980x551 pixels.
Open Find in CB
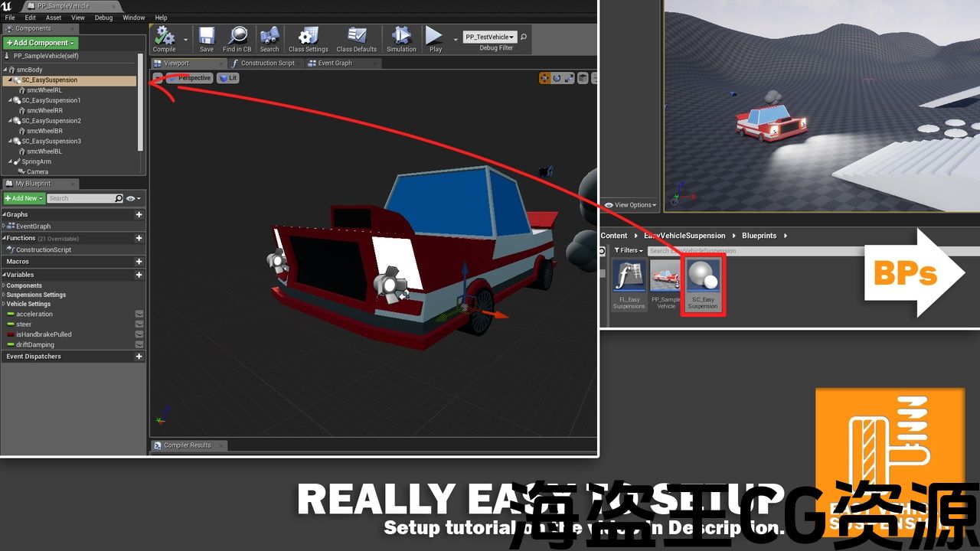(x=237, y=39)
